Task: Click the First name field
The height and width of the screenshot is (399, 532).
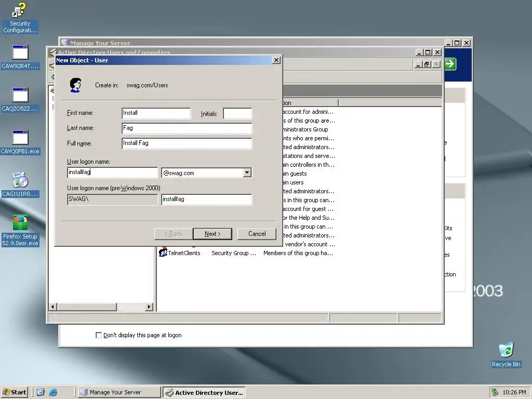Action: 156,113
